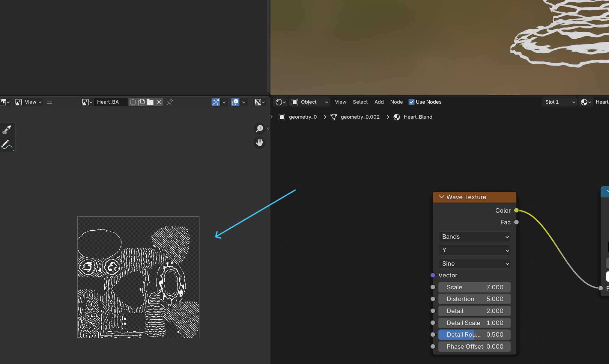Open the Bands dropdown on Wave Texture
The height and width of the screenshot is (364, 609).
[474, 237]
